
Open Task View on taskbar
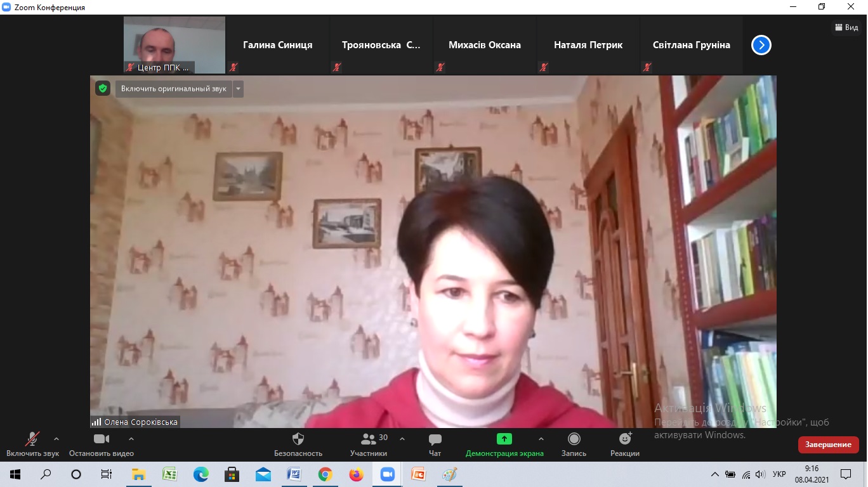[x=107, y=474]
